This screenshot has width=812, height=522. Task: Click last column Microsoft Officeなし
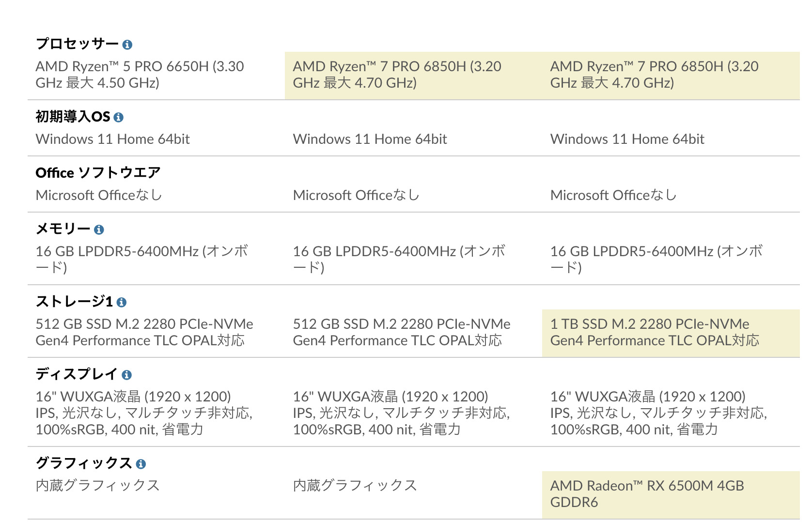point(613,195)
